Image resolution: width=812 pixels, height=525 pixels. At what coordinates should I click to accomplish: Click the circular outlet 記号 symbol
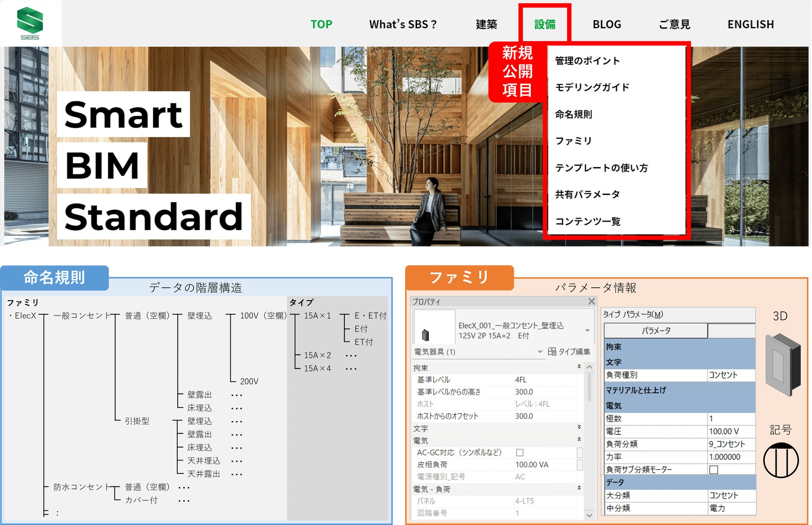point(781,460)
